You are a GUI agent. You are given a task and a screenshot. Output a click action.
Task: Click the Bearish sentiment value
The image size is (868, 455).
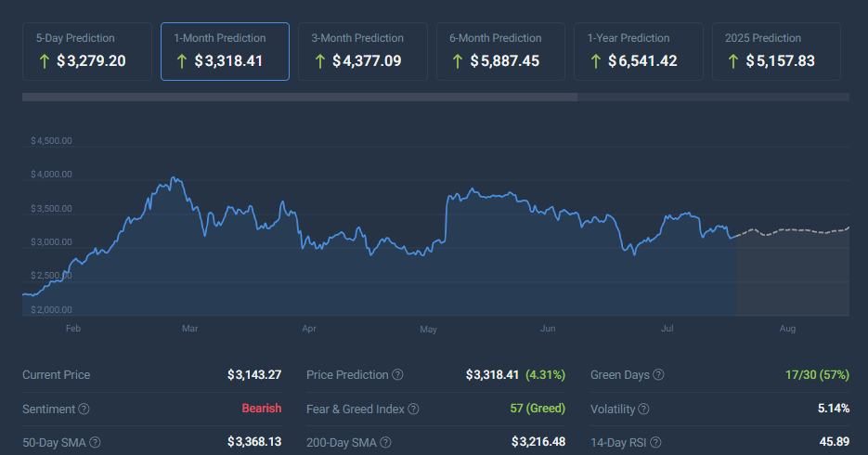(x=261, y=409)
